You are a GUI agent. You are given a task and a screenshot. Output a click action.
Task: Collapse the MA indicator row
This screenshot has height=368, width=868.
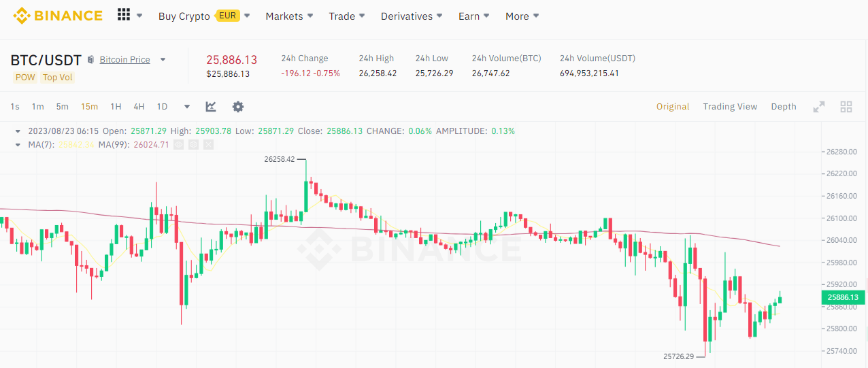tap(18, 144)
